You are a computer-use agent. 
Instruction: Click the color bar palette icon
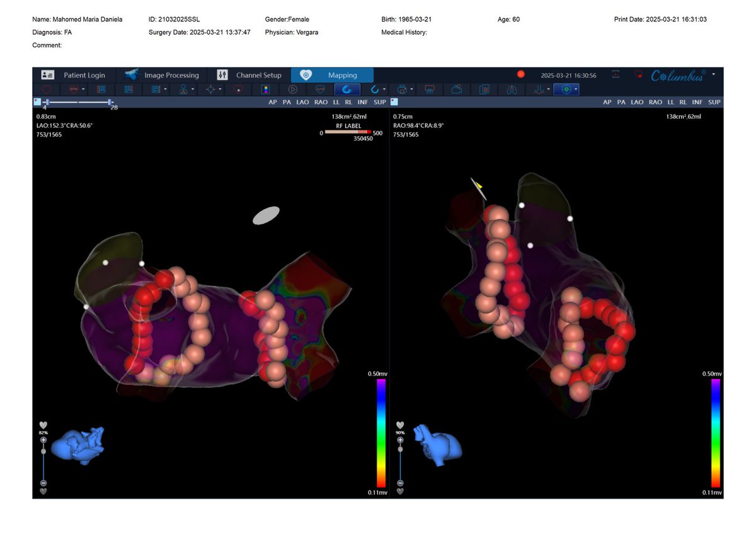pyautogui.click(x=265, y=89)
